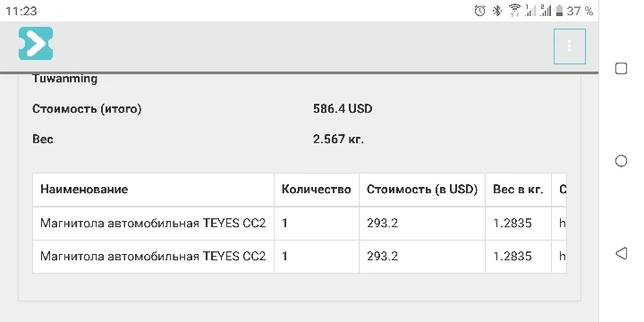Tap the teal arrow app logo

click(36, 44)
